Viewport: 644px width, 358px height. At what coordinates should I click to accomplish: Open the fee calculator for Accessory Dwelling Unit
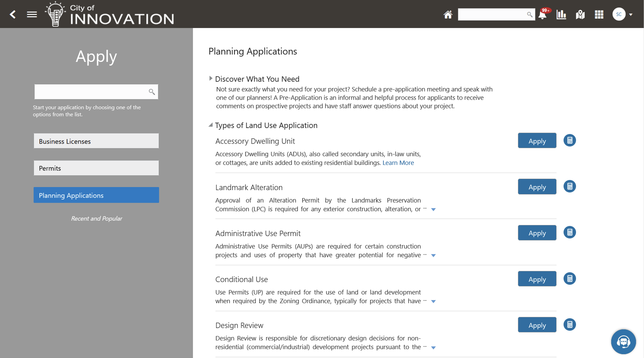coord(570,140)
